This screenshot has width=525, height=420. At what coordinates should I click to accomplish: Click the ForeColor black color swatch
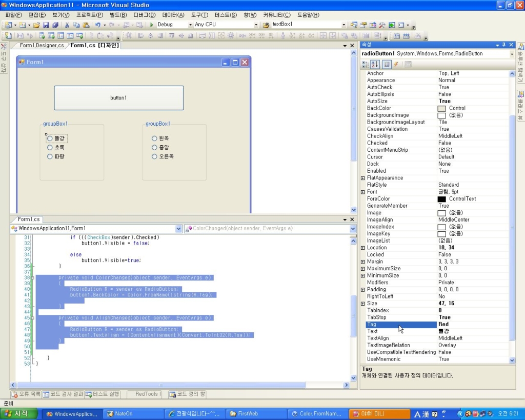441,199
